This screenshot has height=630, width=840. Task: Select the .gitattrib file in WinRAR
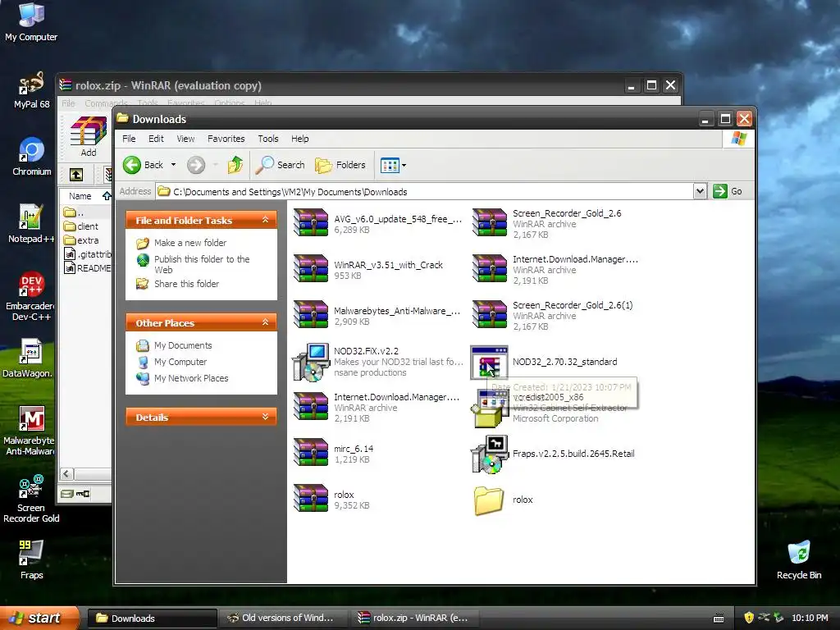point(87,254)
